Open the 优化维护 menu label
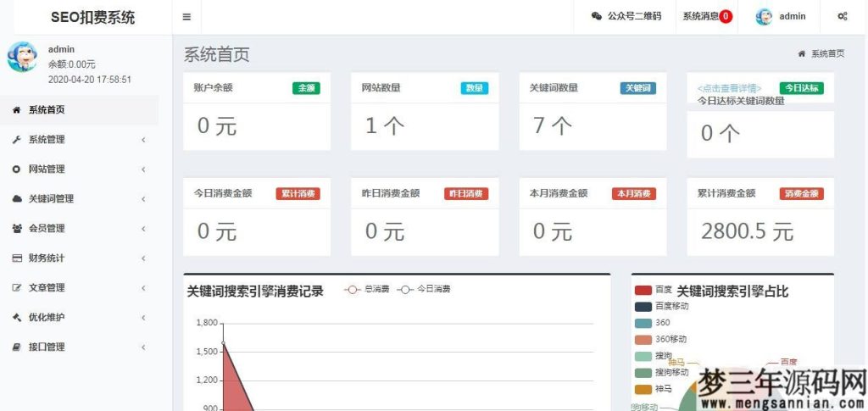This screenshot has height=411, width=868. click(x=47, y=318)
